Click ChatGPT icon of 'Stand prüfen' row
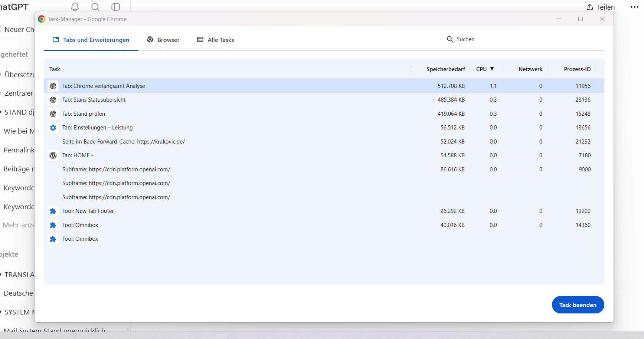The image size is (644, 339). coord(53,114)
